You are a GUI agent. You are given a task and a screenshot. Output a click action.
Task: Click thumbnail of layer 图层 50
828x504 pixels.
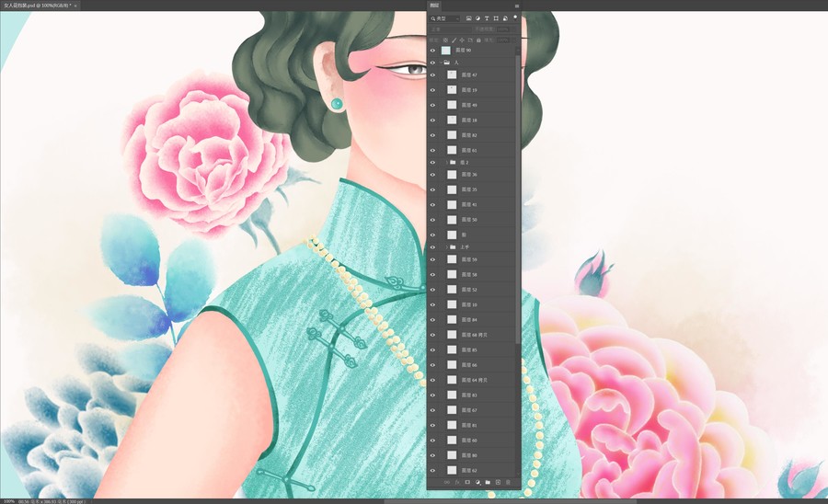tap(452, 220)
